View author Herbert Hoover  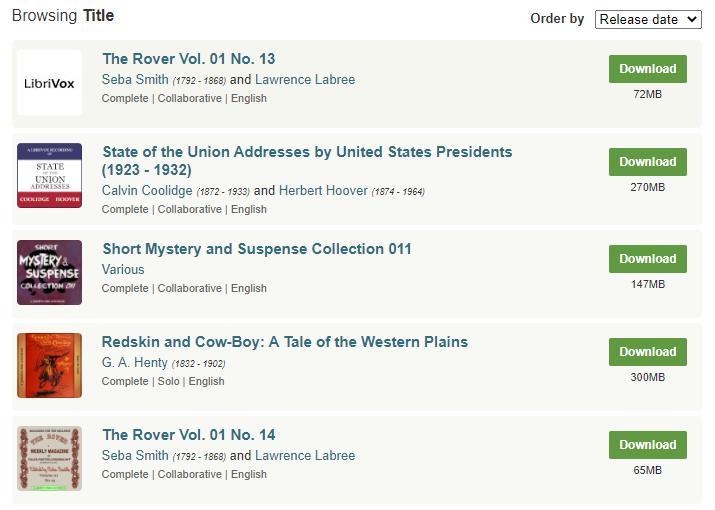point(323,190)
